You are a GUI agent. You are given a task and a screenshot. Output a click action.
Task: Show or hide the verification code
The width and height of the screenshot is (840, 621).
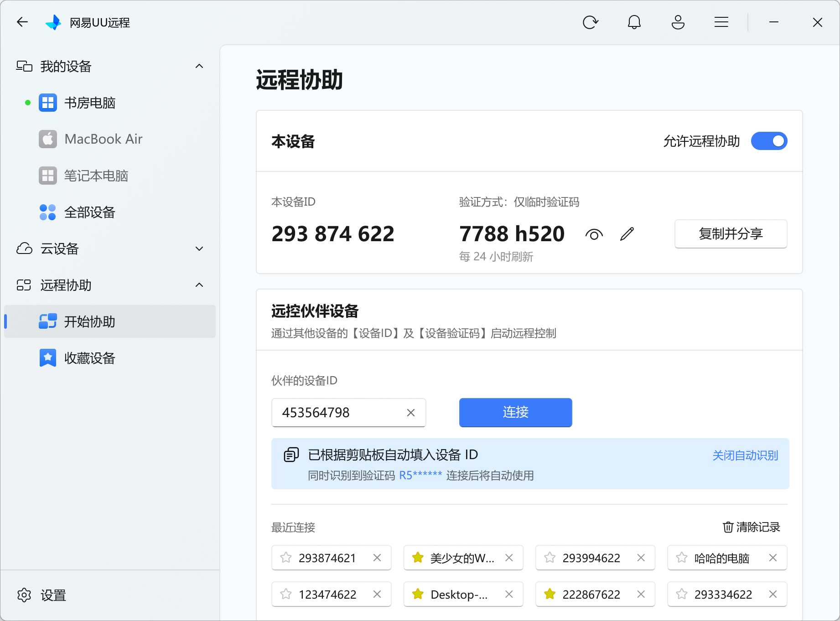[x=594, y=234]
